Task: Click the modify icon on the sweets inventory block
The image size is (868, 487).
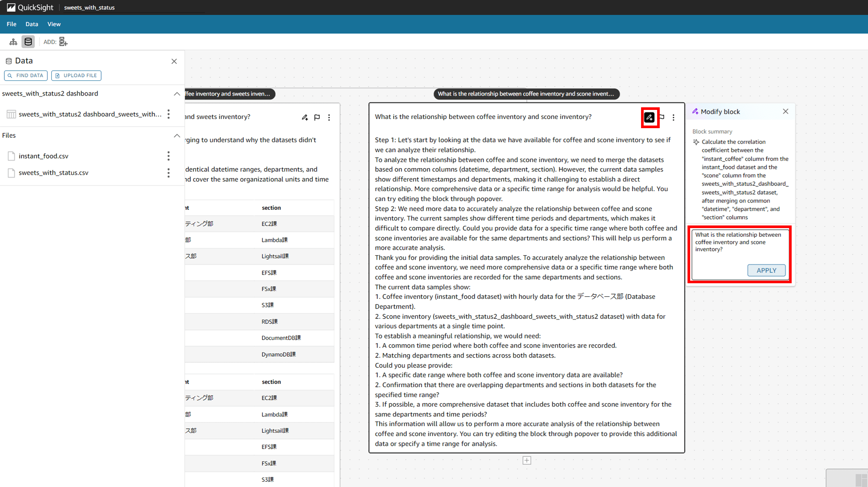Action: [305, 117]
